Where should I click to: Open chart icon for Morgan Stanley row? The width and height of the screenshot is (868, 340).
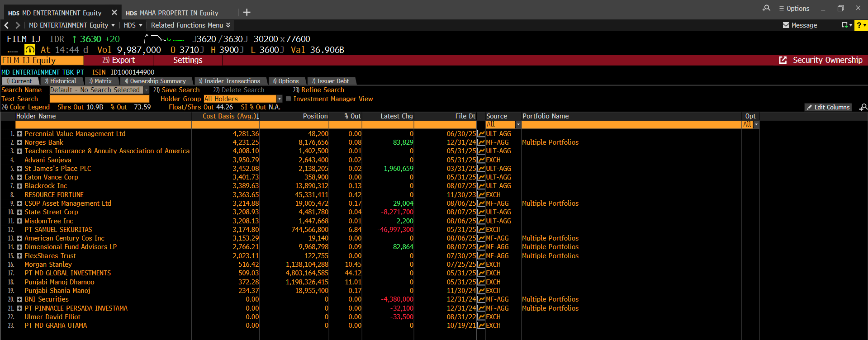481,264
